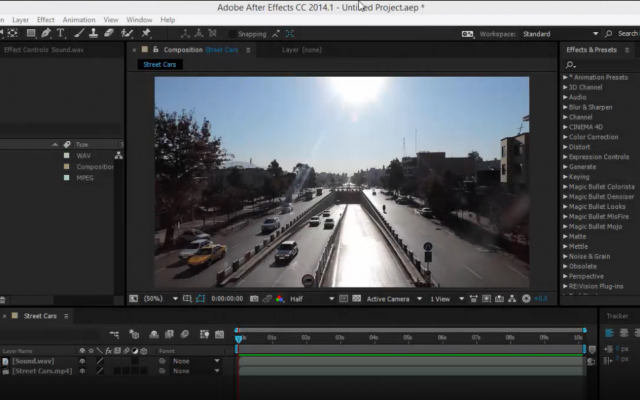Toggle Street Cars.mp4 shy switch
This screenshot has height=400, width=640.
pyautogui.click(x=82, y=371)
